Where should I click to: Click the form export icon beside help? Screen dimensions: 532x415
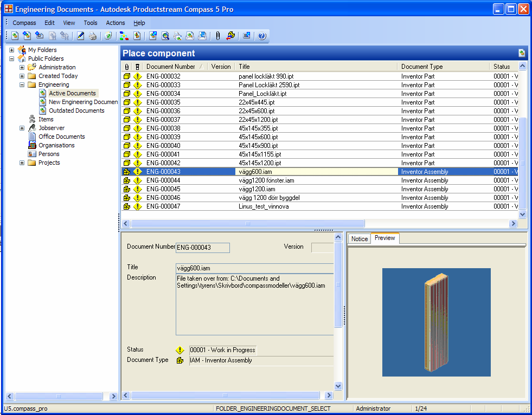[247, 35]
